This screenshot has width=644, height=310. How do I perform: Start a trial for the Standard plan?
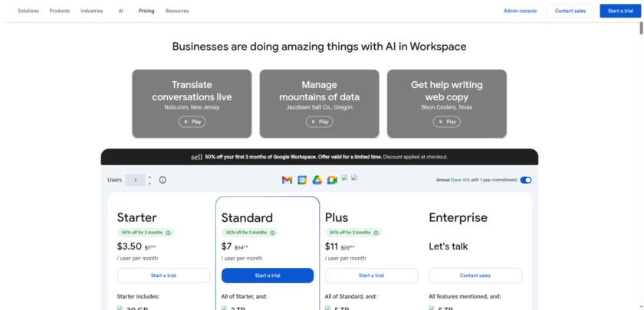pyautogui.click(x=268, y=276)
